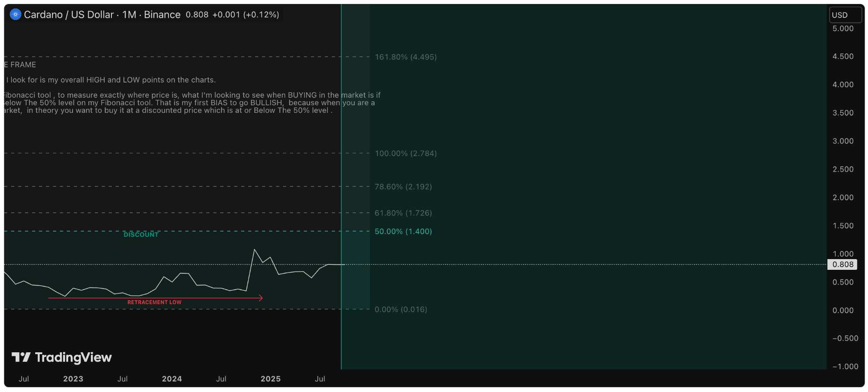Select the 100.00% (2.784) Fibonacci level label
This screenshot has height=392, width=868.
click(405, 153)
